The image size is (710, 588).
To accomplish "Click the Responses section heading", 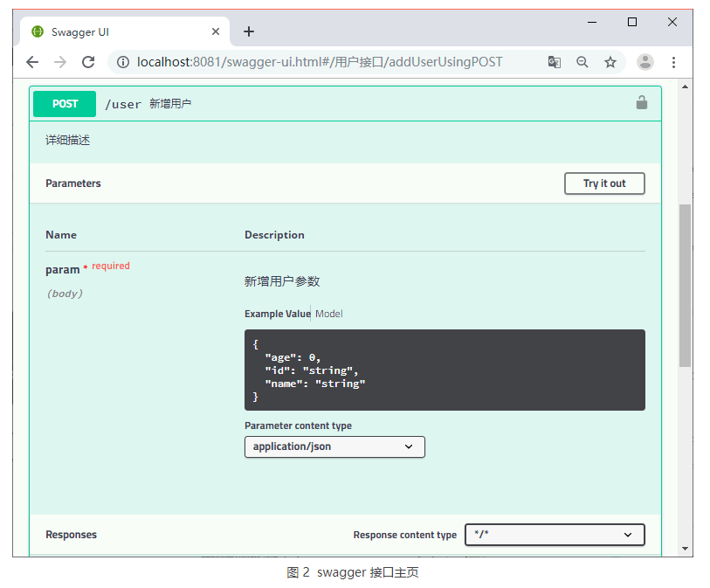I will pos(71,535).
